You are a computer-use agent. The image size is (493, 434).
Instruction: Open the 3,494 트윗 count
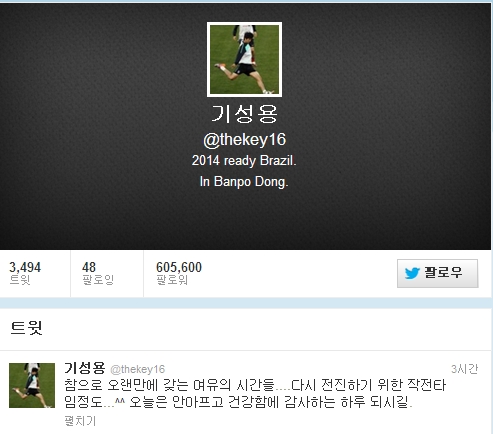coord(25,273)
